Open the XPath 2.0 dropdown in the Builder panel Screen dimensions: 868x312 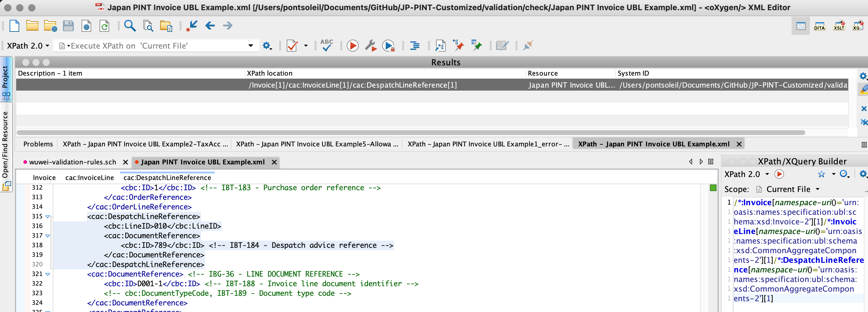747,174
